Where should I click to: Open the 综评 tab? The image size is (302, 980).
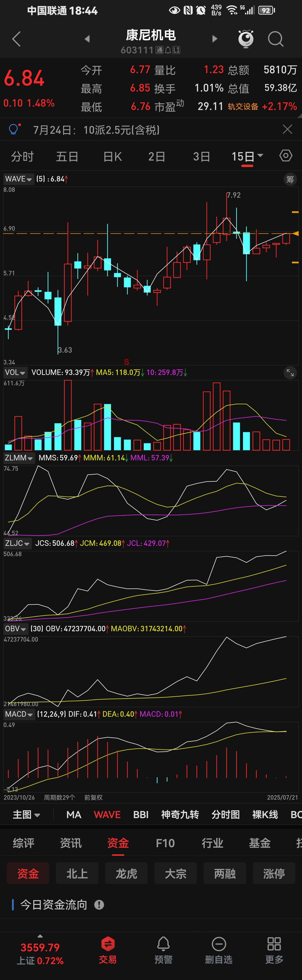[x=23, y=843]
